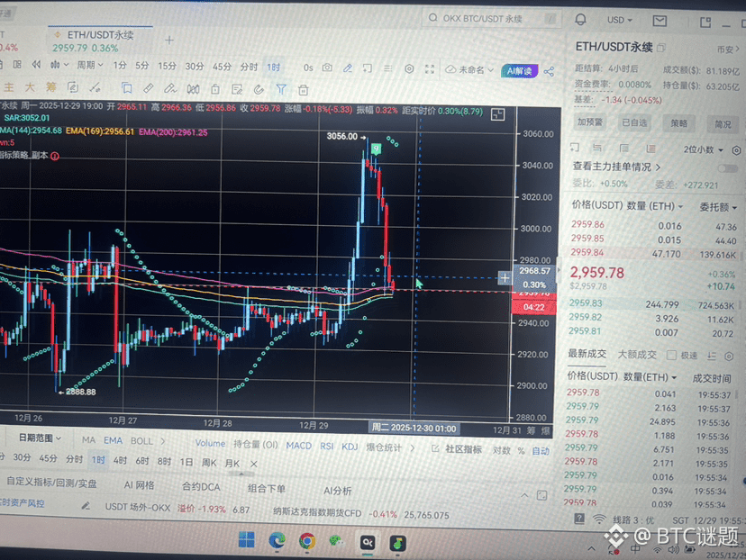Enter fullscreen chart mode icon
The image size is (746, 560).
pos(430,69)
